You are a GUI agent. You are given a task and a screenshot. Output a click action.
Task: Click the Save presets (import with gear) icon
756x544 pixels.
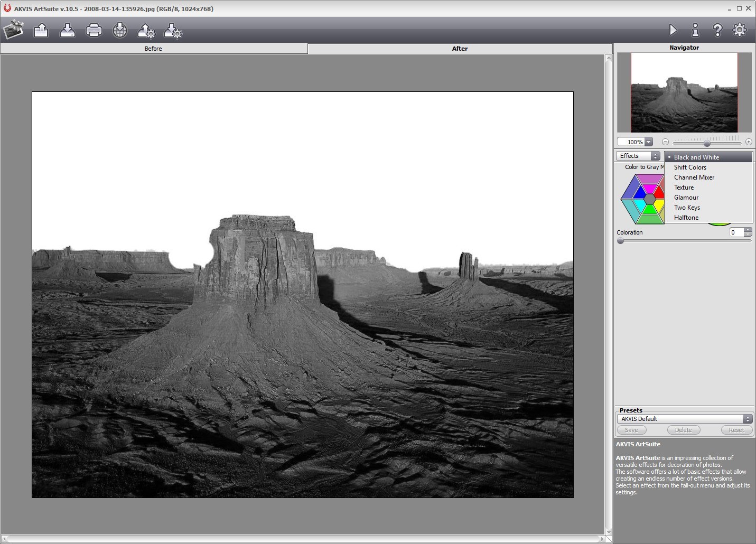173,31
